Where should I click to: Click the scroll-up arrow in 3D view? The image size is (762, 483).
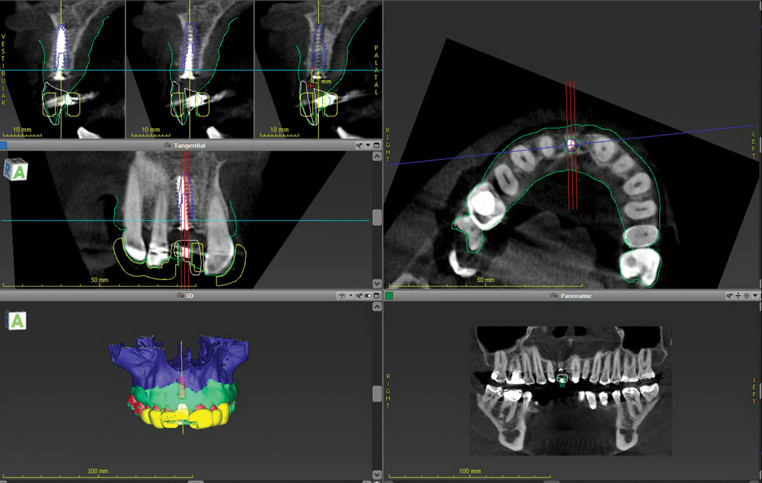point(376,308)
